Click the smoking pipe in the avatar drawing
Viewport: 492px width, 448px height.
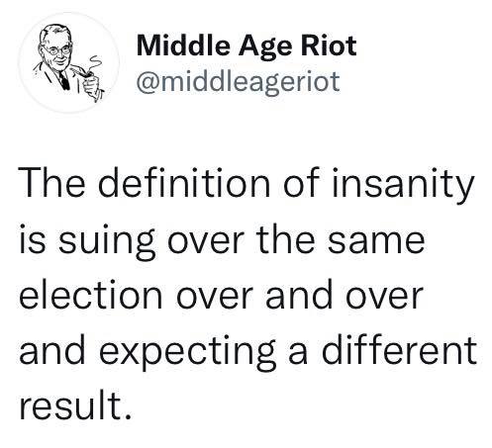coord(83,72)
